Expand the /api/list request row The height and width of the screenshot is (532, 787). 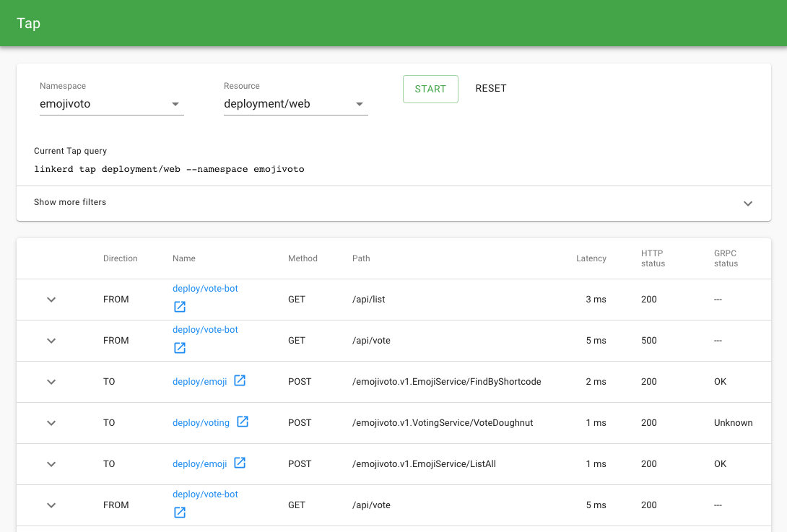[x=51, y=300]
